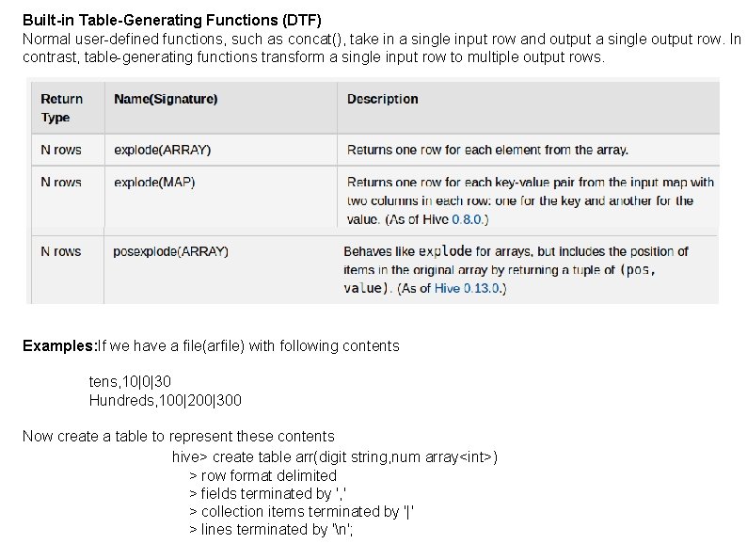Click the 'Now create a table' sentence
The height and width of the screenshot is (560, 747).
(x=178, y=436)
